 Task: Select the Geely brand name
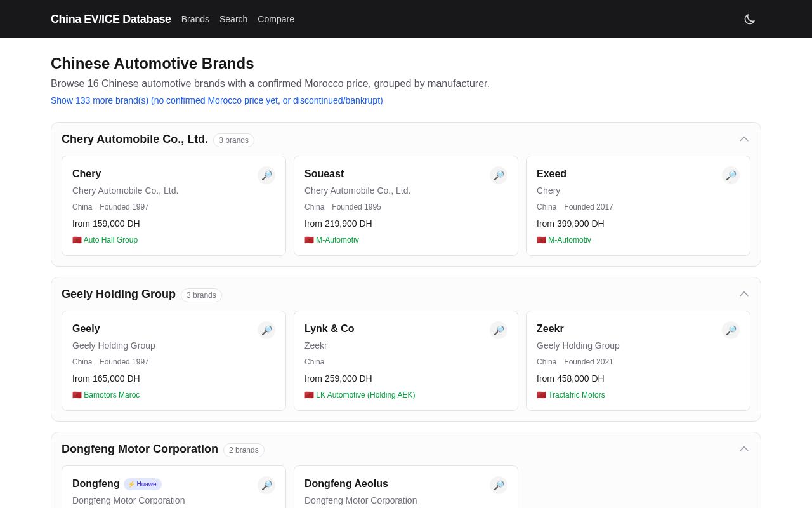tap(86, 329)
